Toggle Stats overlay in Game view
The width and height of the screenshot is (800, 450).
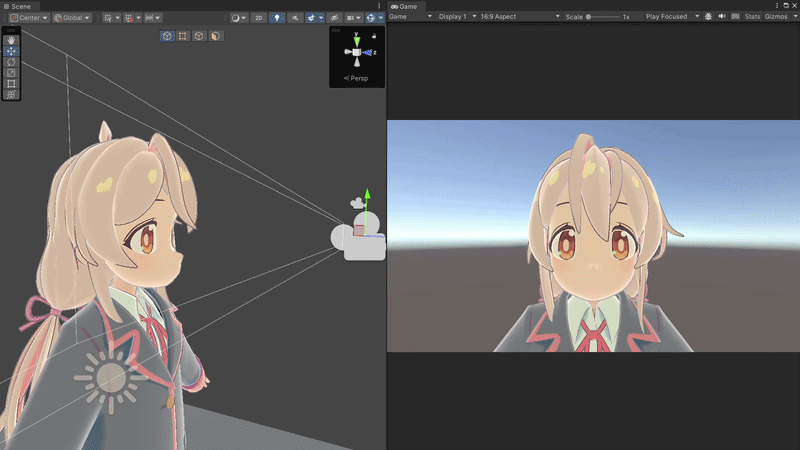coord(752,16)
